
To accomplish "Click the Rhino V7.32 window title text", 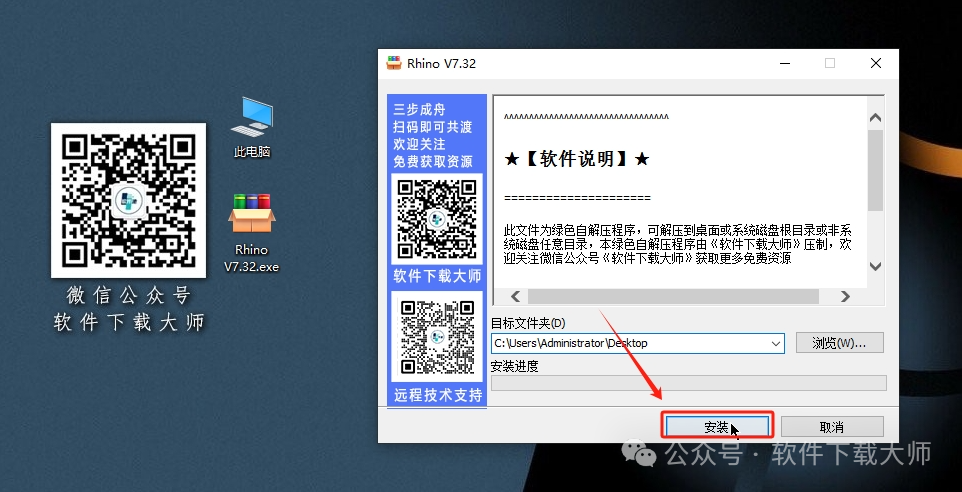I will pyautogui.click(x=441, y=63).
